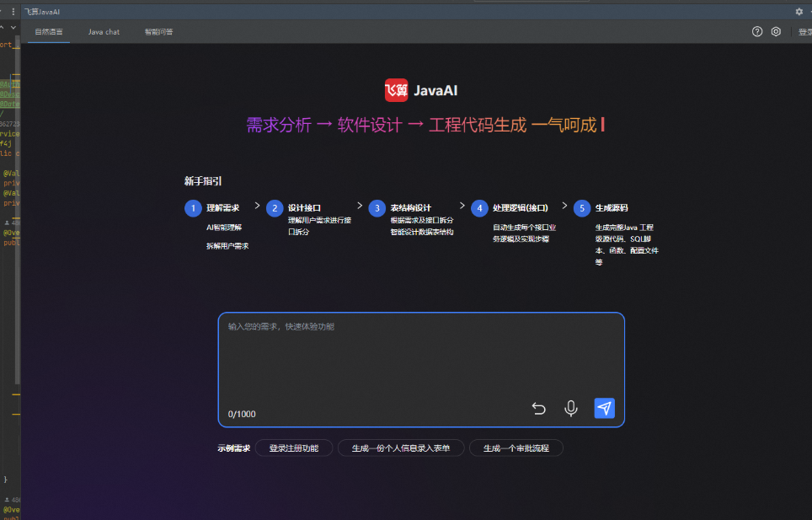
Task: Click the 生成完整Java 工程 description
Action: pos(624,228)
